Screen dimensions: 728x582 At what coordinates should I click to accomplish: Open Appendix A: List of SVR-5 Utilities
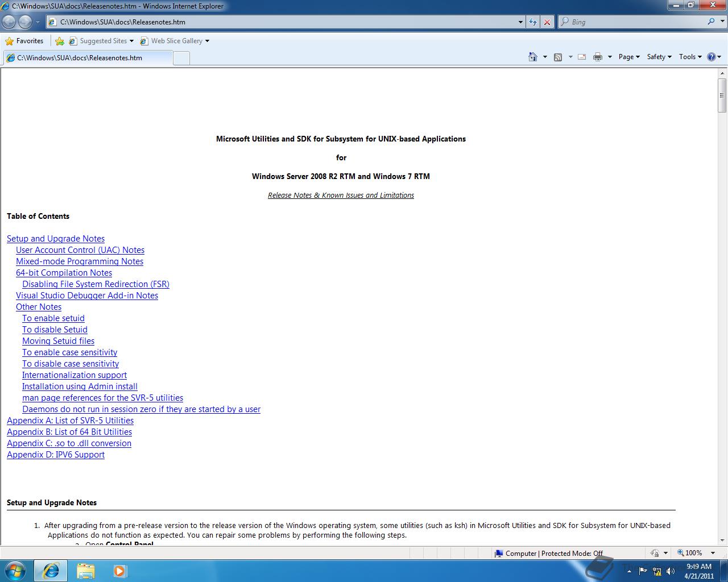click(70, 421)
